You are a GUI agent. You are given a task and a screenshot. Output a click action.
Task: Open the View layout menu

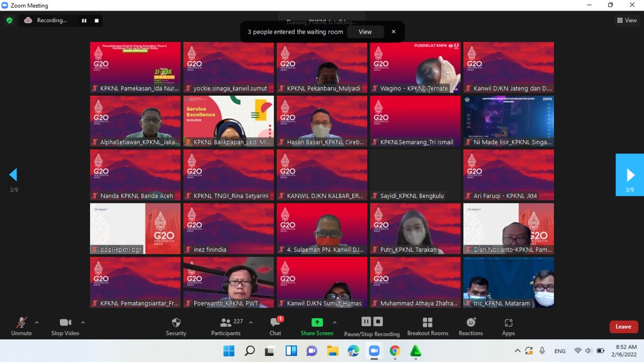tap(626, 20)
